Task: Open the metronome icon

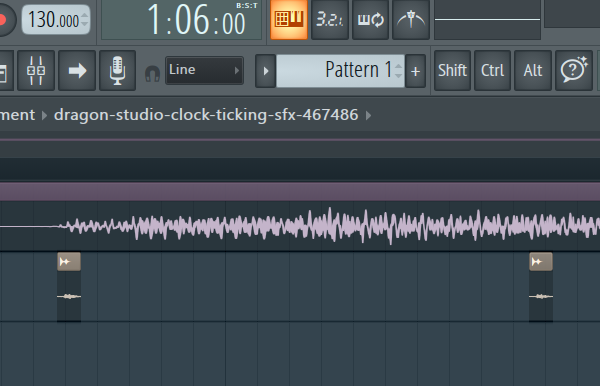Action: coord(411,20)
